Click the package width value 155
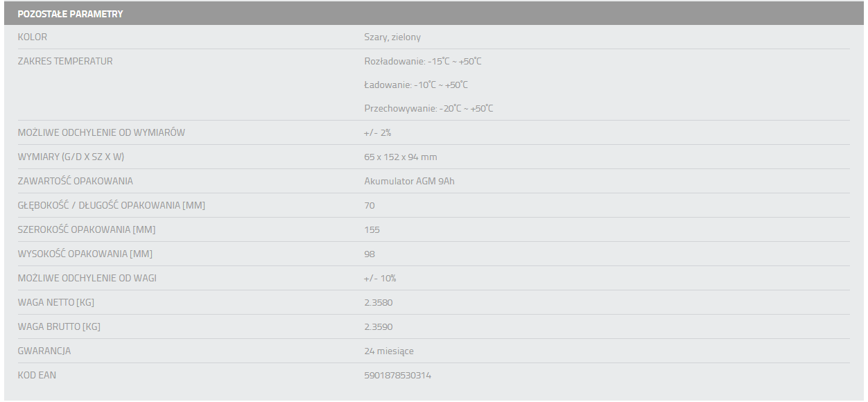Image resolution: width=868 pixels, height=402 pixels. tap(372, 229)
